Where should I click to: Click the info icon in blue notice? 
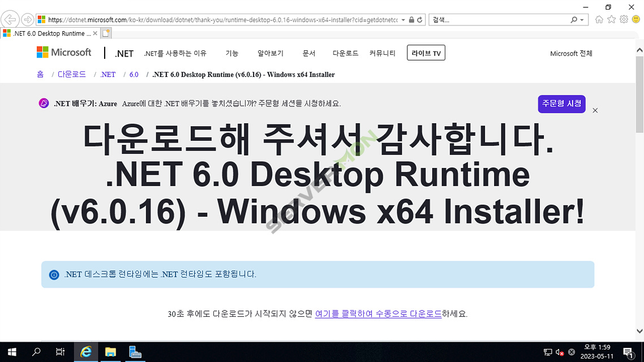pos(54,274)
